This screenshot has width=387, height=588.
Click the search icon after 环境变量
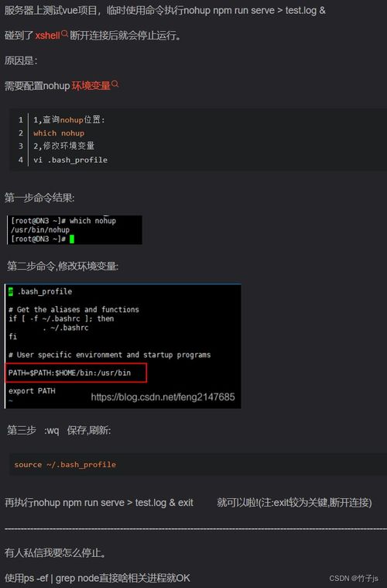[115, 84]
